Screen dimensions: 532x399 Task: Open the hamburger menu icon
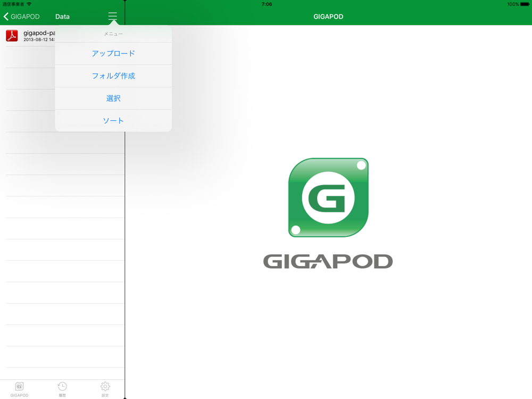pyautogui.click(x=113, y=16)
